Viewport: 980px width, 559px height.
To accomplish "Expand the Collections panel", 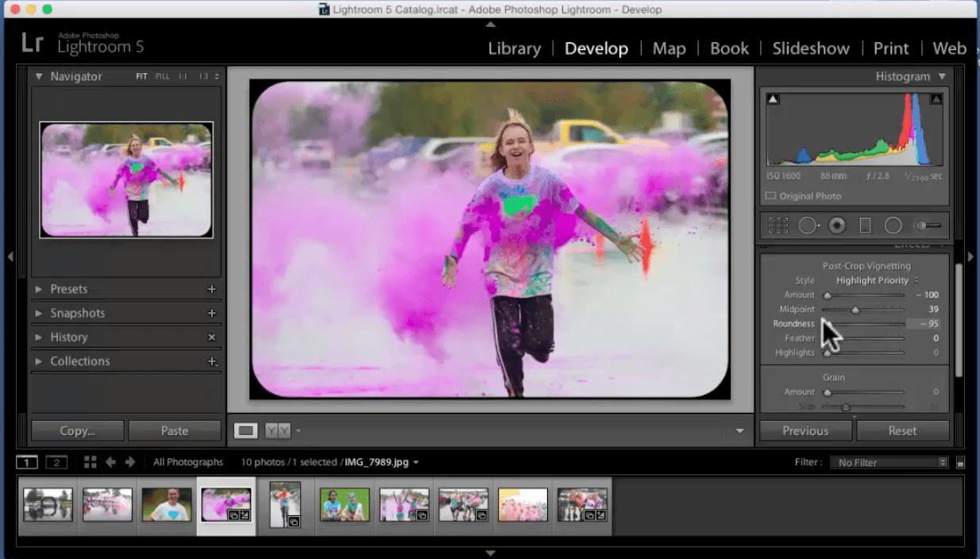I will (39, 360).
